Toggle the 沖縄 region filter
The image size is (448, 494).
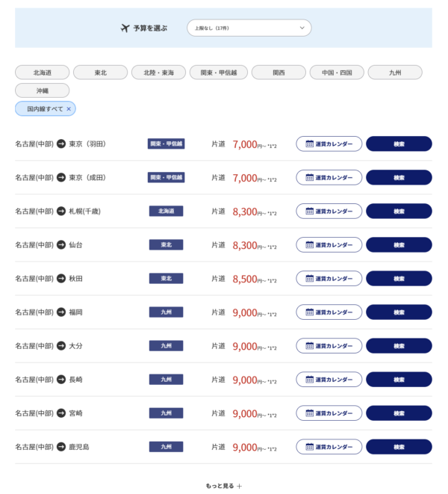(x=43, y=90)
